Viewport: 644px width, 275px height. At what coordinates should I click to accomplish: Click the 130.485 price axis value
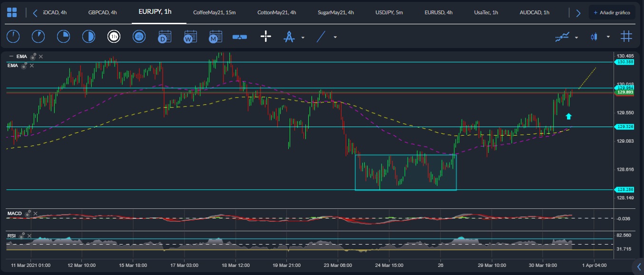click(x=625, y=56)
